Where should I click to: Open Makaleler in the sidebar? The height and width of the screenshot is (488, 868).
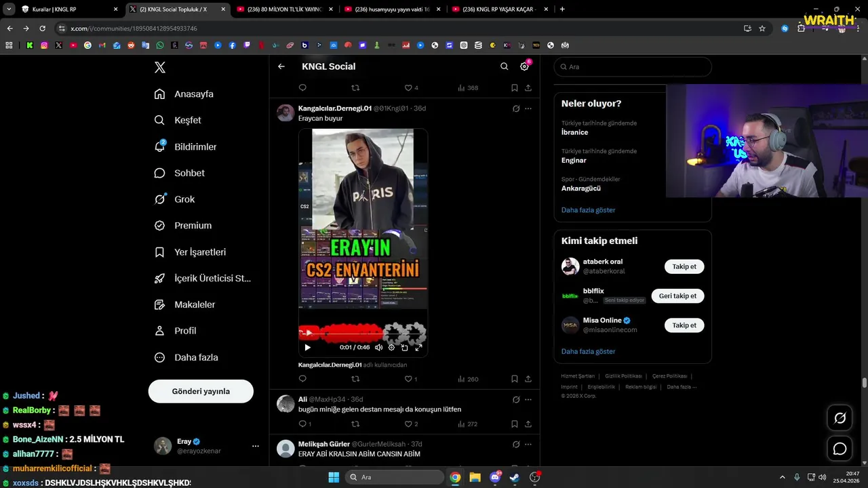pos(184,304)
